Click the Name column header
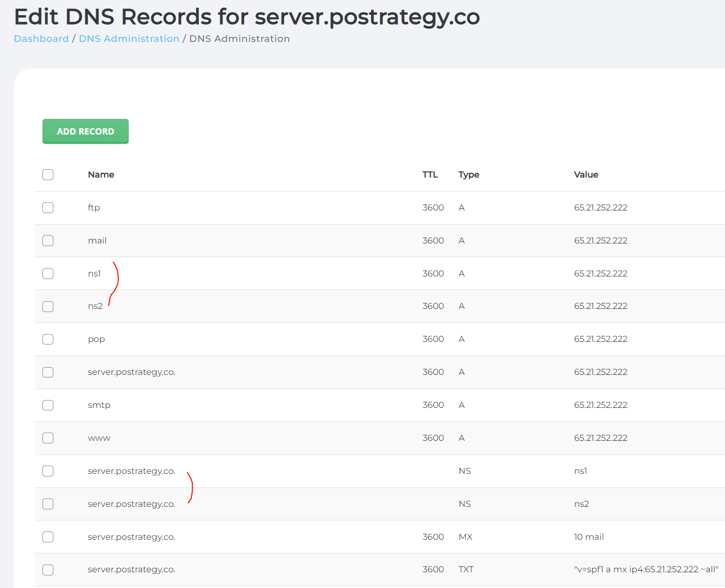 [x=101, y=174]
